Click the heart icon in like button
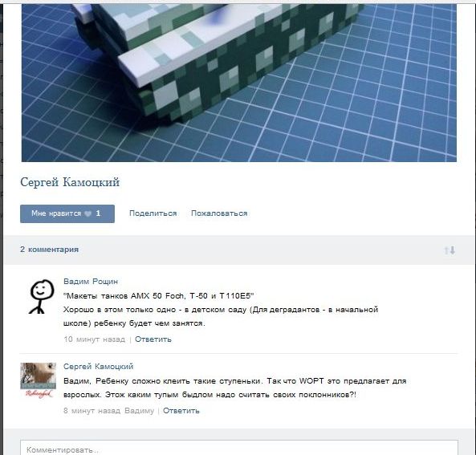The width and height of the screenshot is (476, 455). tap(87, 213)
